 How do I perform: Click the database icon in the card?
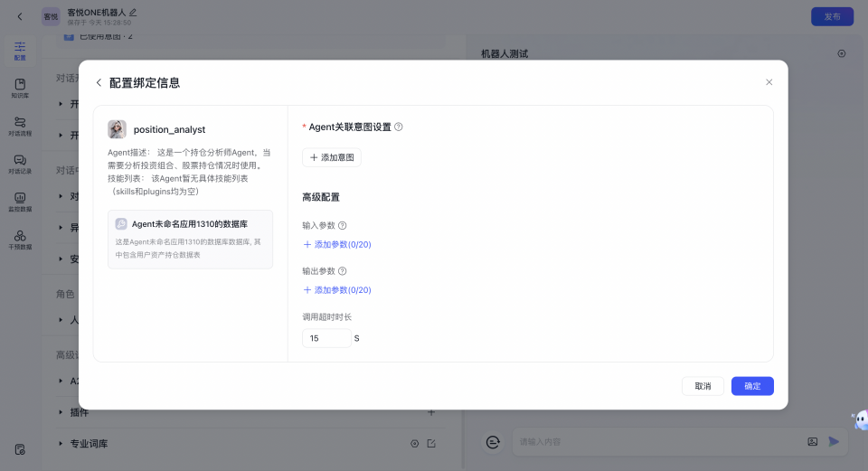pos(120,223)
